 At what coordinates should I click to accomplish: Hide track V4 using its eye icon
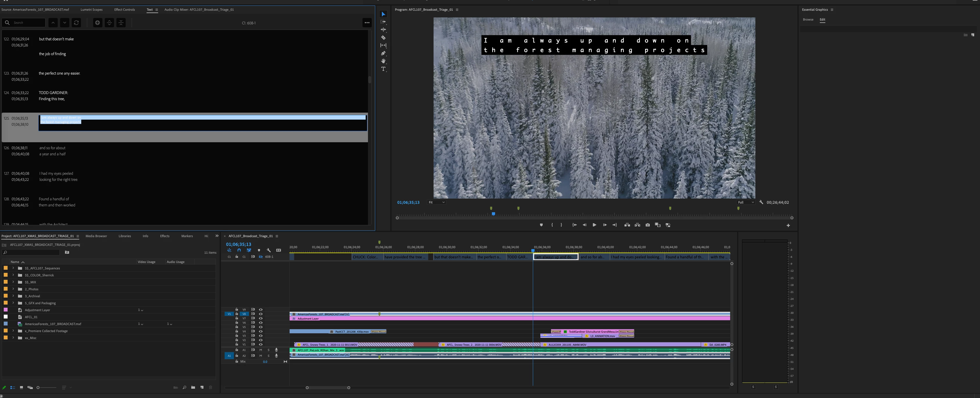click(261, 332)
